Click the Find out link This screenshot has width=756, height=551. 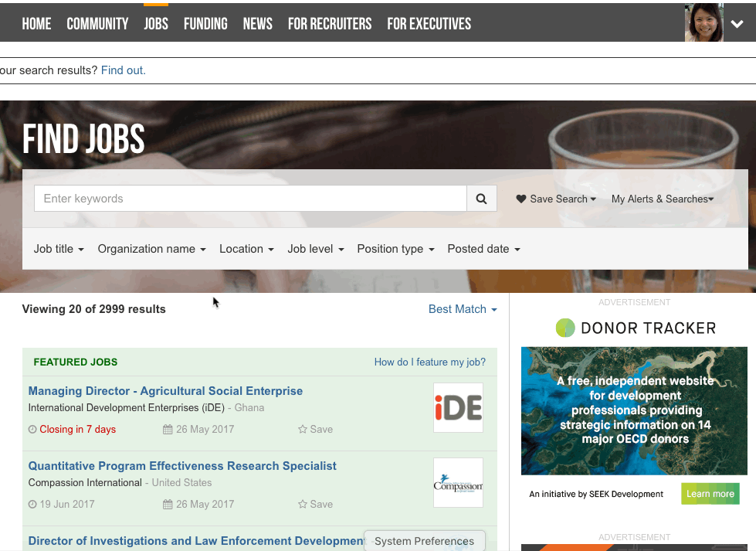click(x=124, y=70)
